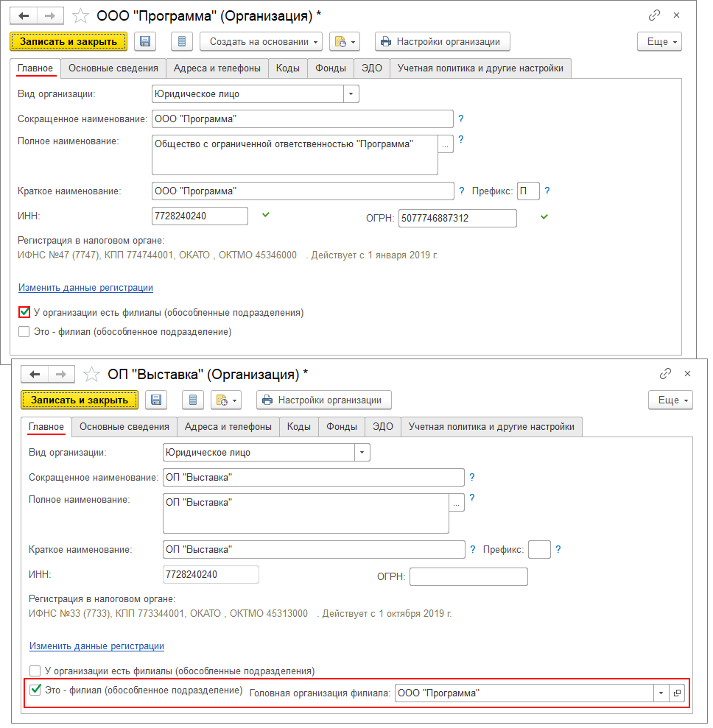Click 'Записать и закрыть' in ОП "Выставка"
The image size is (713, 728).
coord(80,400)
